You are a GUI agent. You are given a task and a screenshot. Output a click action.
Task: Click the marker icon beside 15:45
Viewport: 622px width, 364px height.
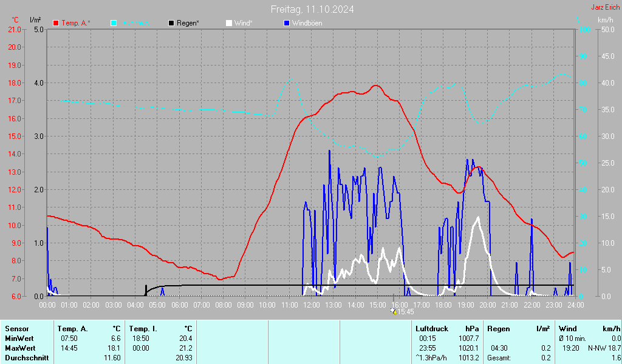393,311
